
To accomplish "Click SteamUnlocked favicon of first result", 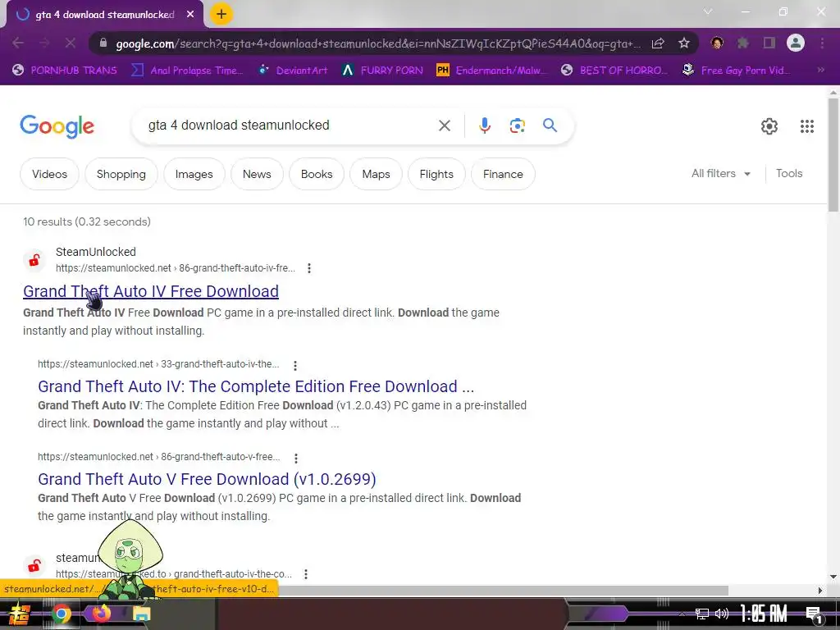I will pos(34,260).
